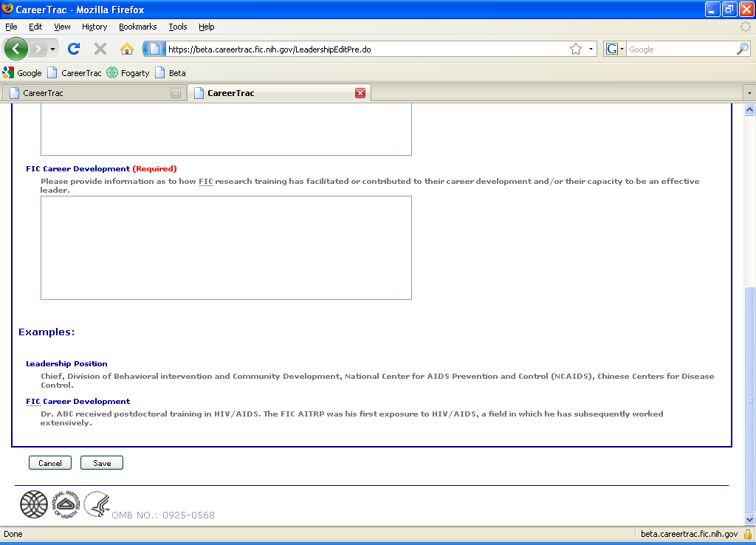
Task: Close the active CareerTrac tab with red X
Action: pos(360,93)
